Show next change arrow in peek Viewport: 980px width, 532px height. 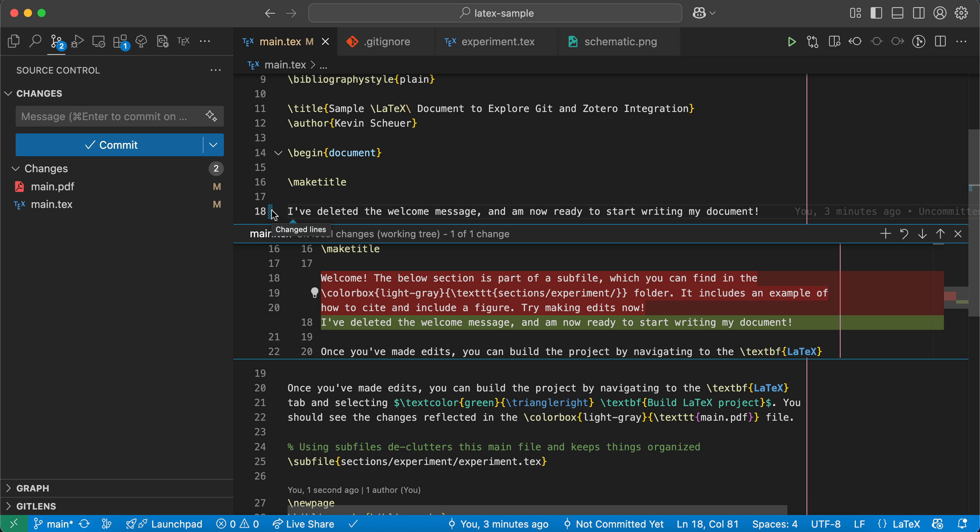click(922, 233)
